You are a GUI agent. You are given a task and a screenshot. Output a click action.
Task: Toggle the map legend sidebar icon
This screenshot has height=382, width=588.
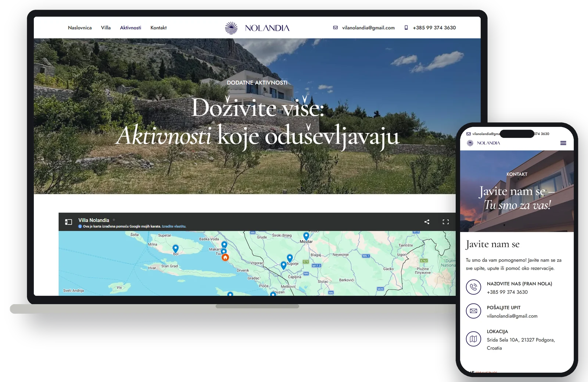pyautogui.click(x=68, y=222)
